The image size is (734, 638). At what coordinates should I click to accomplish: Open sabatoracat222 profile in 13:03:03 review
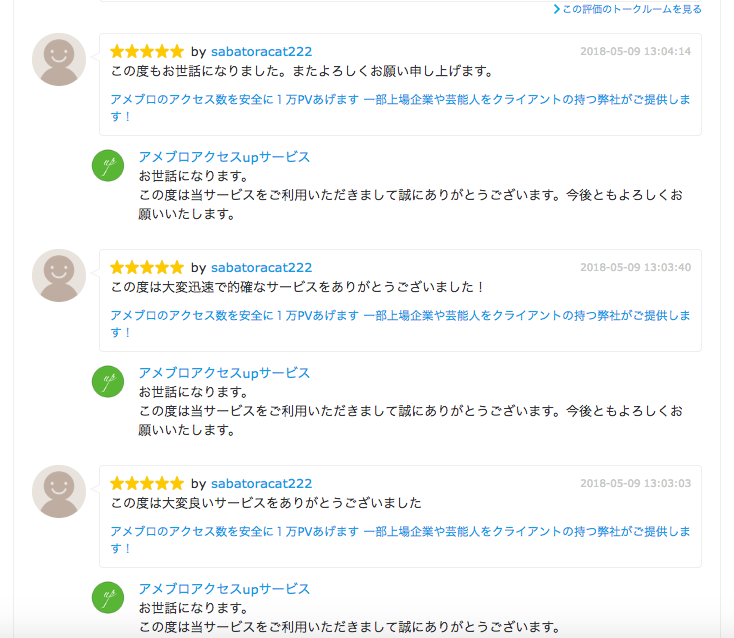point(261,484)
